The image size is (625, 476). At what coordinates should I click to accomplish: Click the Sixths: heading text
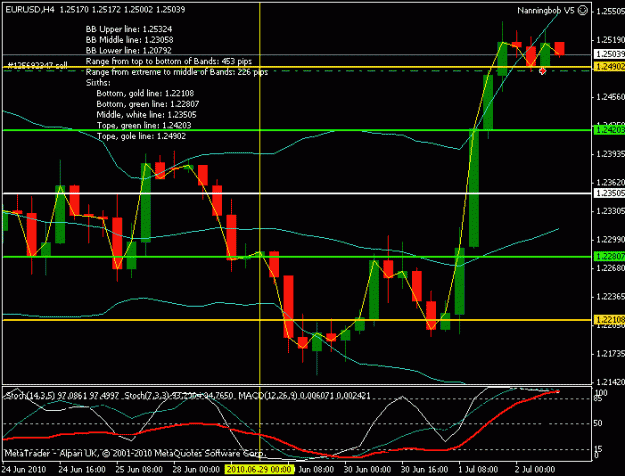tap(98, 83)
